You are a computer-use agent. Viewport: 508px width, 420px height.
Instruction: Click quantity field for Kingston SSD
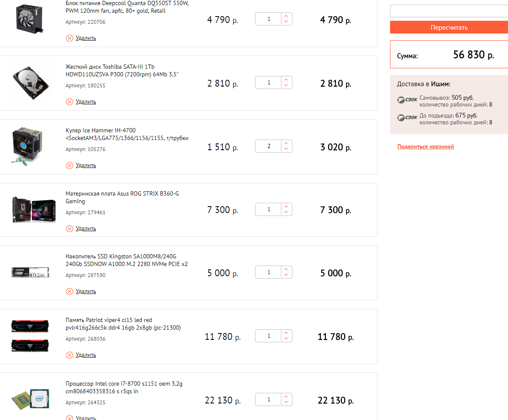269,272
